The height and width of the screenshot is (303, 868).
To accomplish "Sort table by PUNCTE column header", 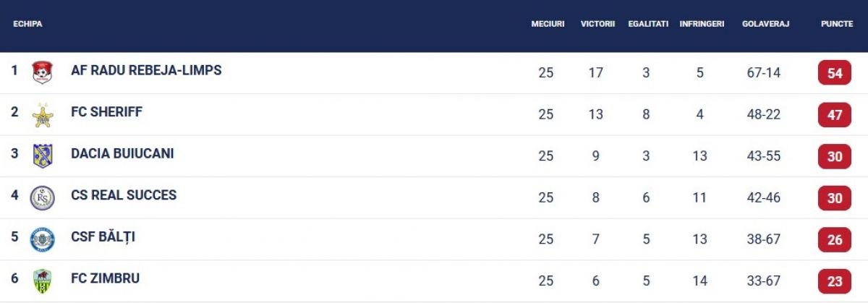I will (x=836, y=24).
